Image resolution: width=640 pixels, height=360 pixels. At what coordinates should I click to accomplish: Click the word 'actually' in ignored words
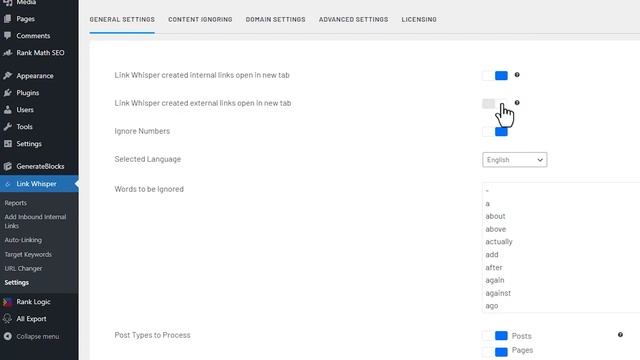(499, 242)
